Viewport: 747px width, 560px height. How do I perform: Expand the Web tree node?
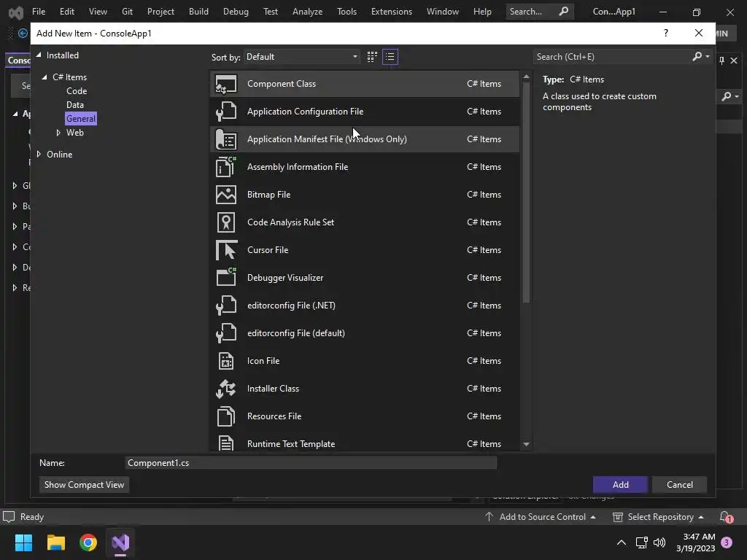tap(58, 133)
